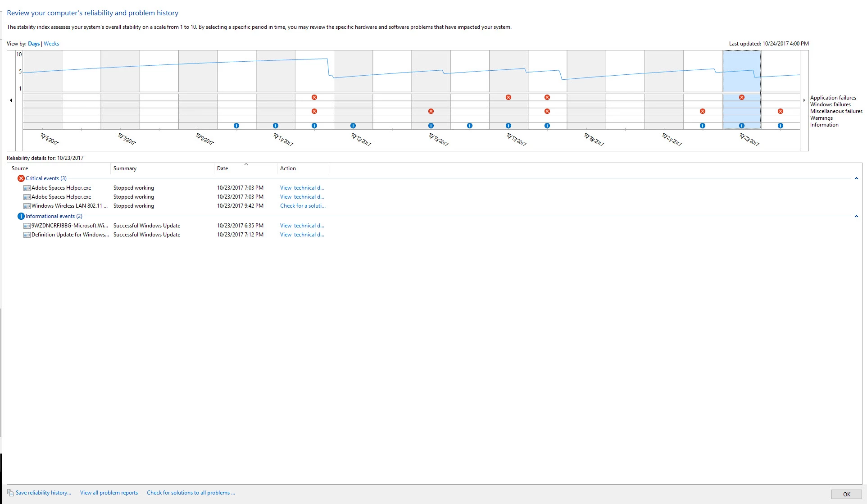Click application failure icon on 10/23/2017

741,97
